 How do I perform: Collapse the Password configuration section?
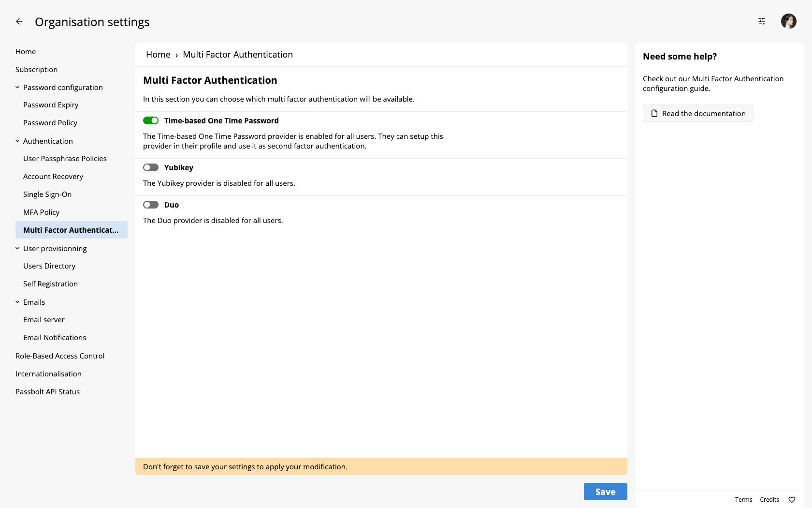click(x=17, y=88)
